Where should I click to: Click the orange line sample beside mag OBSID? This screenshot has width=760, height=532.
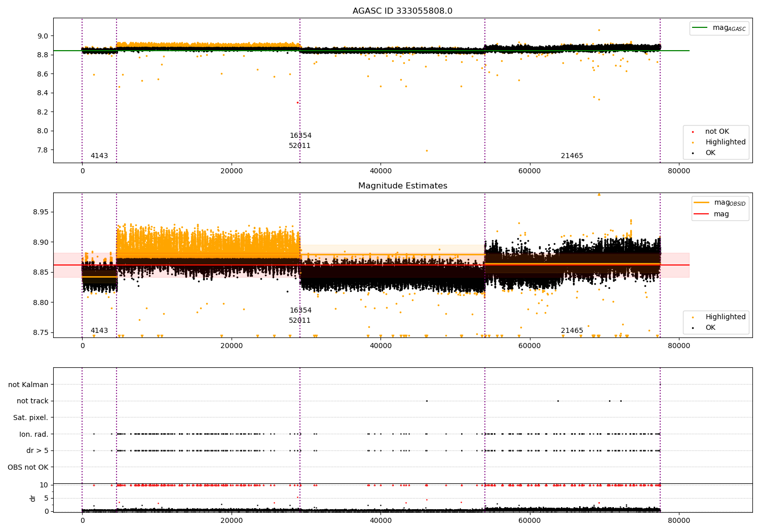coord(702,203)
